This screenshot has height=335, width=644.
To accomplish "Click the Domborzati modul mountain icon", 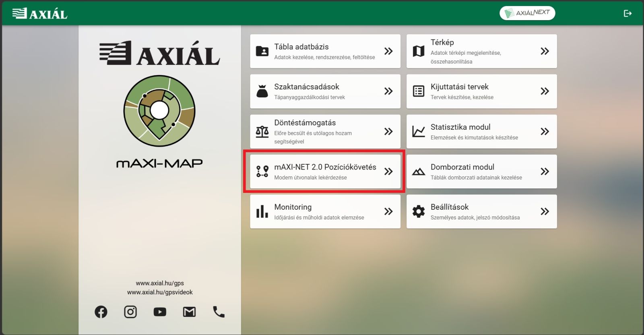I will [x=419, y=172].
